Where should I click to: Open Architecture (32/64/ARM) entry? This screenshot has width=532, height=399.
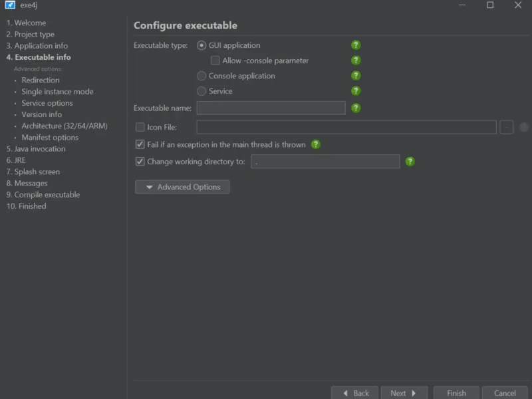pyautogui.click(x=65, y=126)
